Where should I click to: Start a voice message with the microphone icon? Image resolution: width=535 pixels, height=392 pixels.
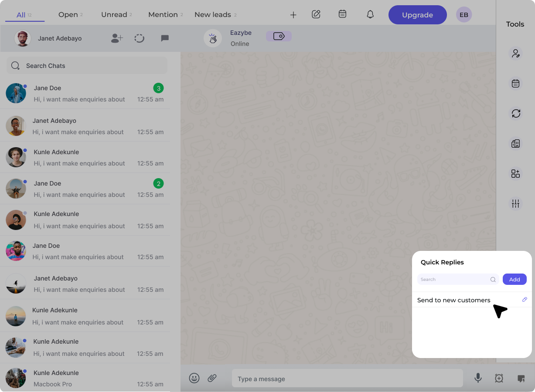click(x=478, y=378)
